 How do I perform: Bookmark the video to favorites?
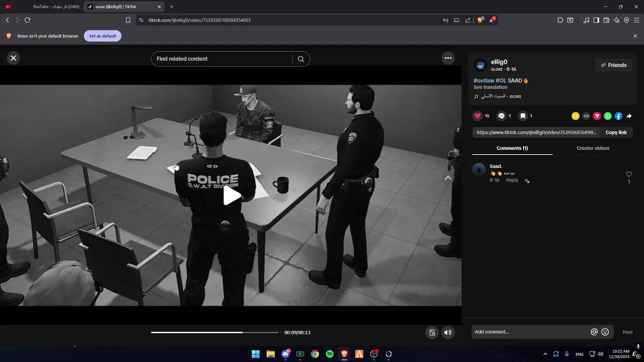pyautogui.click(x=523, y=116)
